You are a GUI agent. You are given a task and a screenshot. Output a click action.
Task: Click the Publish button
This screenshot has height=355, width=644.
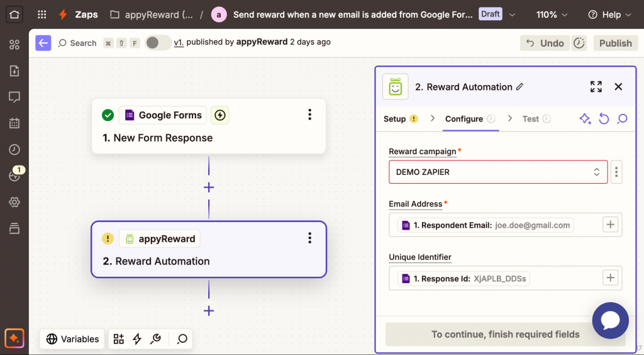615,43
